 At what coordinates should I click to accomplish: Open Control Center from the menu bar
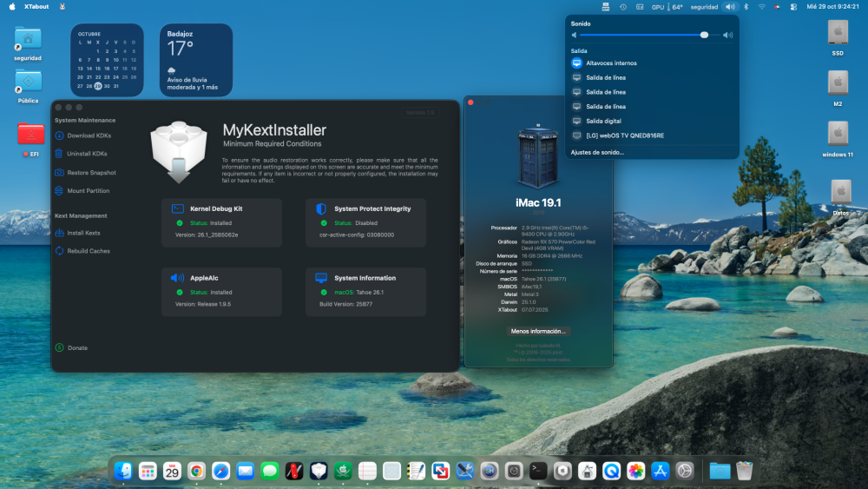coord(793,7)
